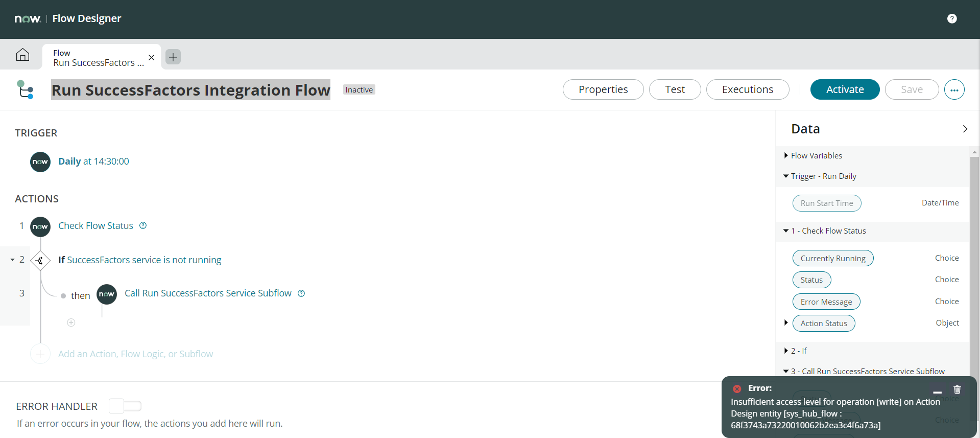Toggle the Error Handler switch
Screen dimensions: 980x438
125,406
